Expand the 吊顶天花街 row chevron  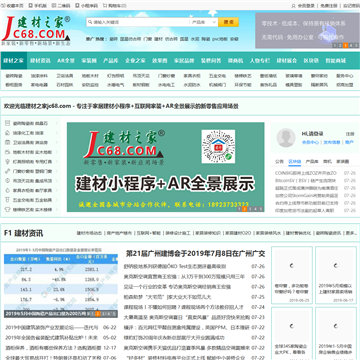[57, 181]
